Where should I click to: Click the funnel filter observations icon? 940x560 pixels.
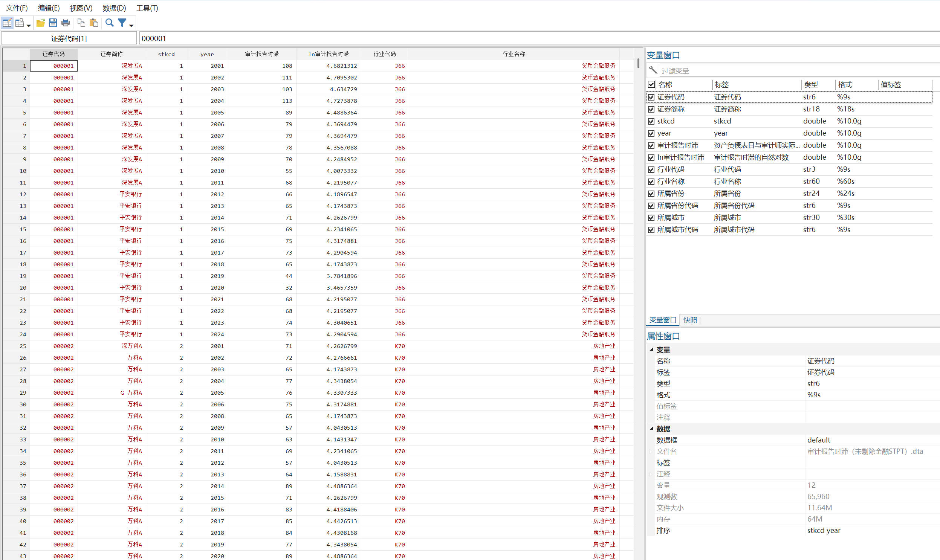tap(122, 23)
